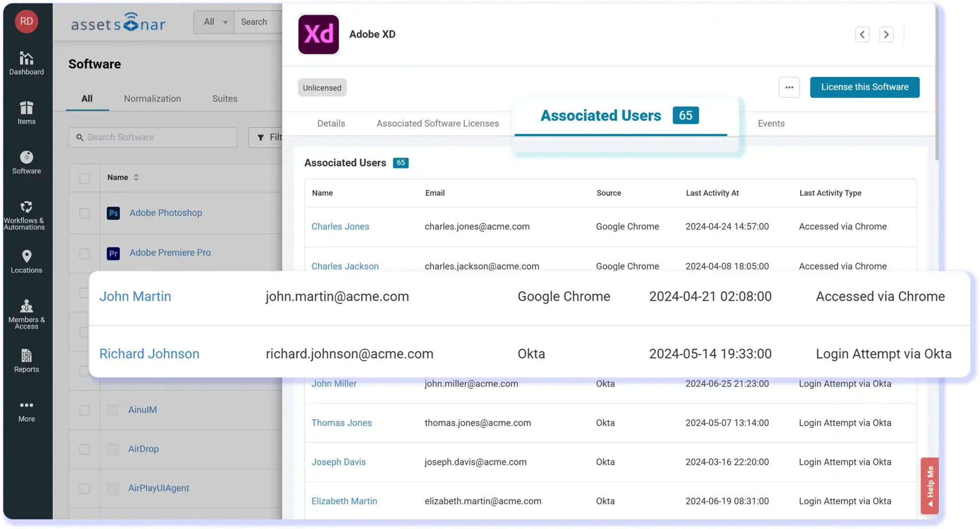Viewport: 980px width, 529px height.
Task: Open Charles Jackson user link
Action: (345, 266)
